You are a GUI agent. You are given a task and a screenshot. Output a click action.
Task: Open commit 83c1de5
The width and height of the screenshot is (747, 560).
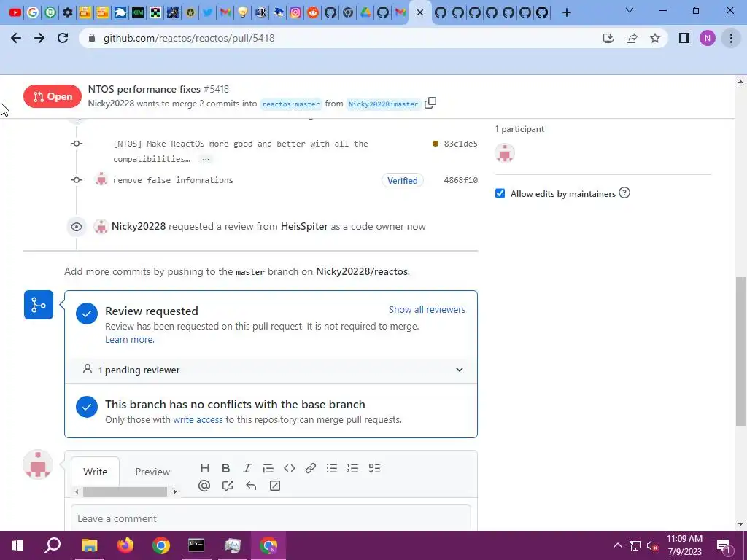click(461, 144)
